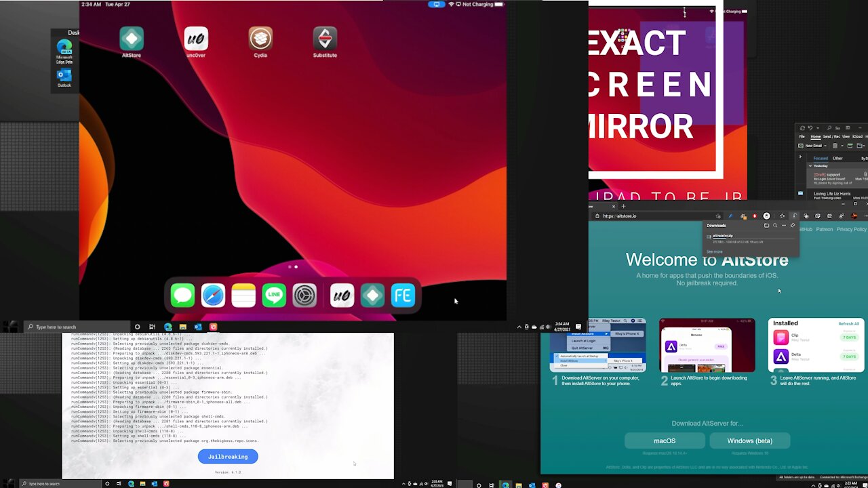The width and height of the screenshot is (868, 488).
Task: Open Safari in the iPad dock
Action: [213, 296]
